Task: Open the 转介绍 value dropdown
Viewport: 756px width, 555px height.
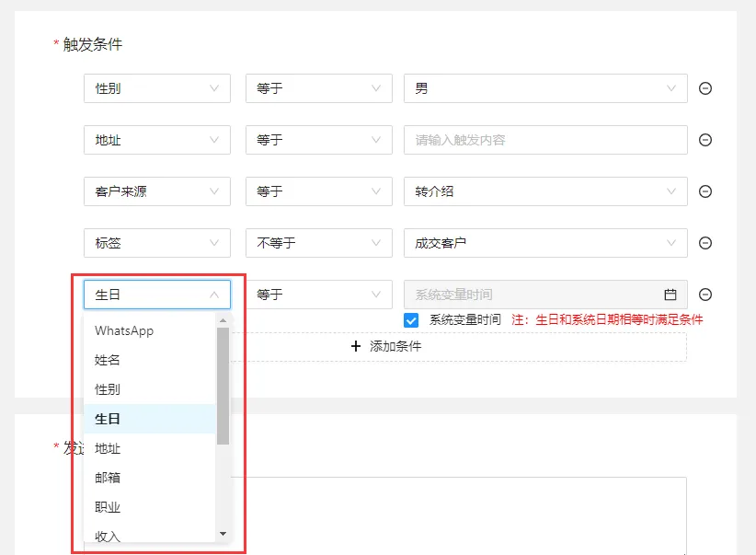Action: tap(545, 191)
